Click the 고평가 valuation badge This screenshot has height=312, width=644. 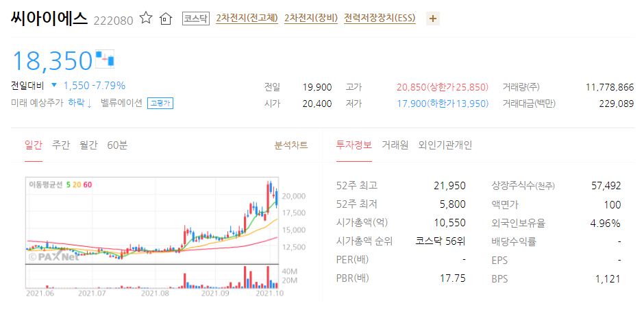160,104
